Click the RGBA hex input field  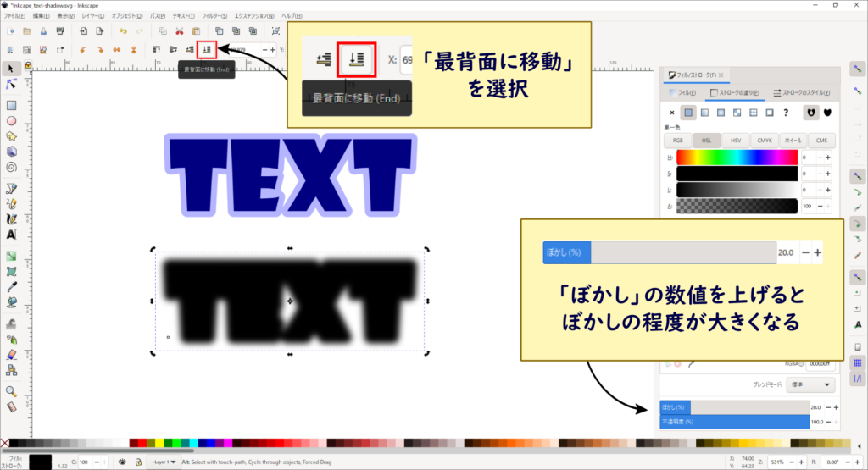click(x=820, y=364)
